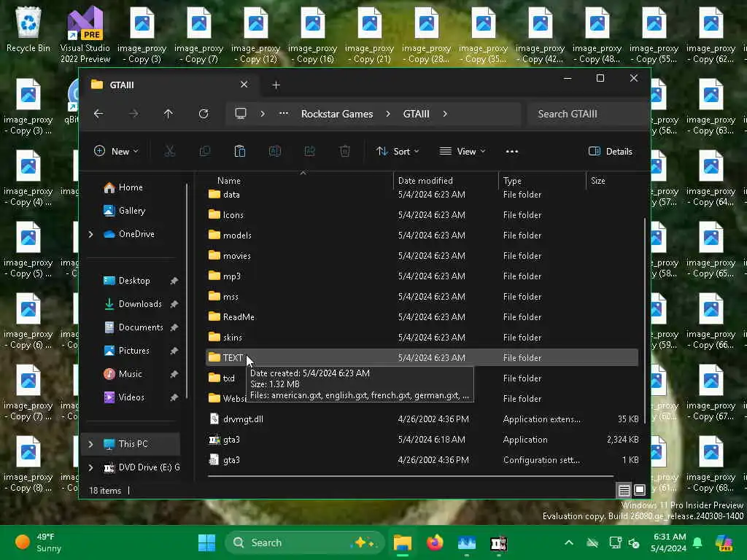Open the Windows Start menu
This screenshot has width=747, height=560.
pyautogui.click(x=206, y=542)
